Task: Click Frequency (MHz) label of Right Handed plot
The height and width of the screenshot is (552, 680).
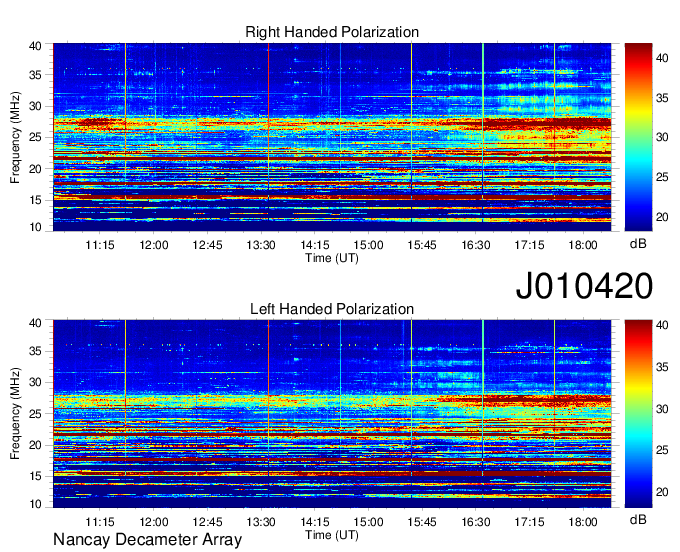Action: tap(15, 137)
